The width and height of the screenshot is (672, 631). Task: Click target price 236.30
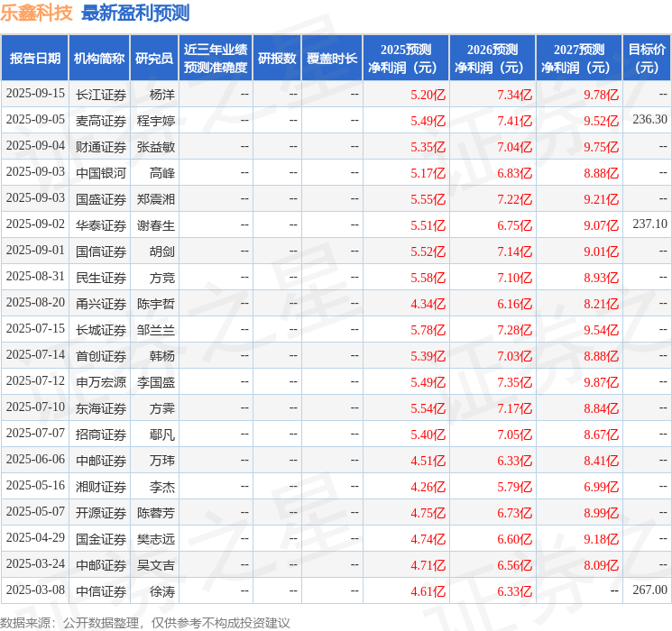(x=649, y=120)
